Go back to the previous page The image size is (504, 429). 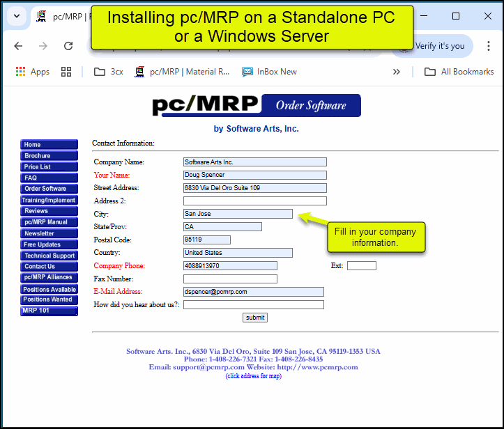click(18, 46)
